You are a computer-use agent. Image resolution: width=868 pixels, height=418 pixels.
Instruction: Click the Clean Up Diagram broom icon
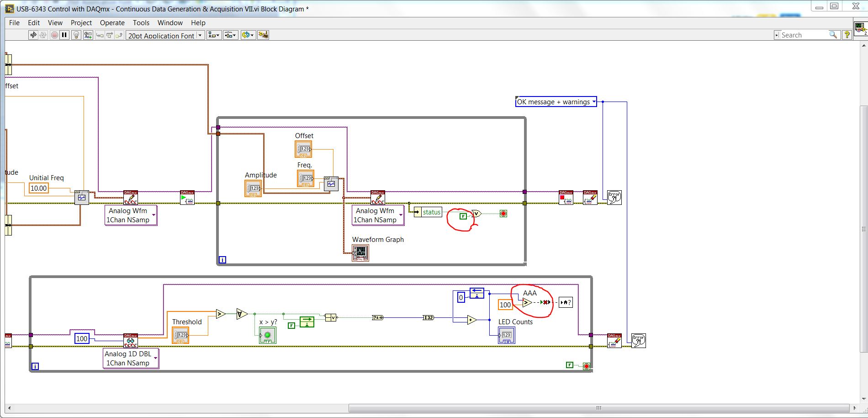click(x=263, y=35)
